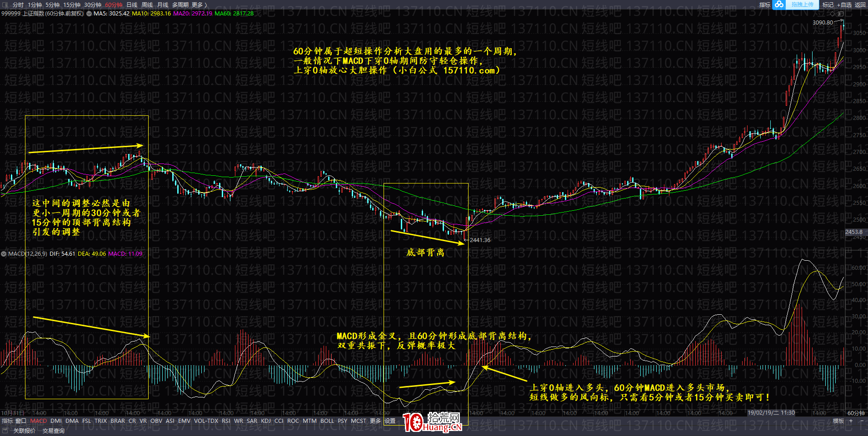
Task: Switch to the 5分钟 period tab
Action: 52,5
